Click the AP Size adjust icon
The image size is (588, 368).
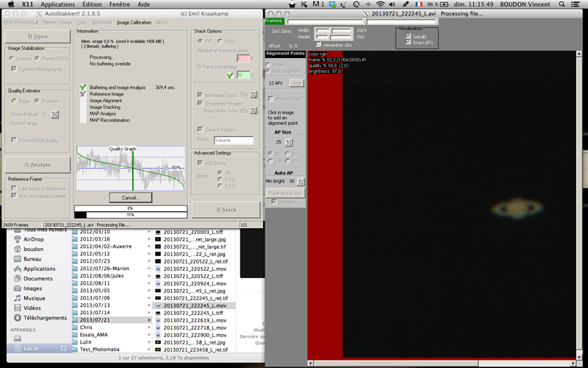[289, 142]
